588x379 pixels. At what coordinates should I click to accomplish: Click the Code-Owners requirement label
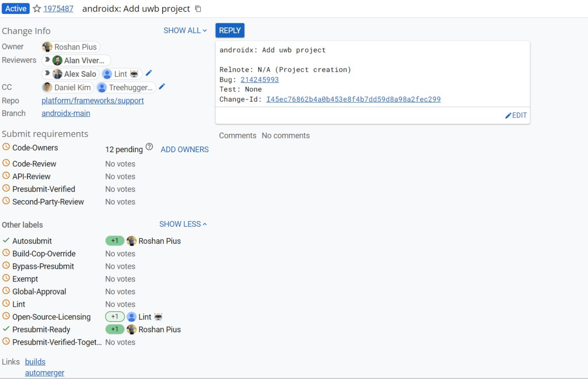point(35,148)
